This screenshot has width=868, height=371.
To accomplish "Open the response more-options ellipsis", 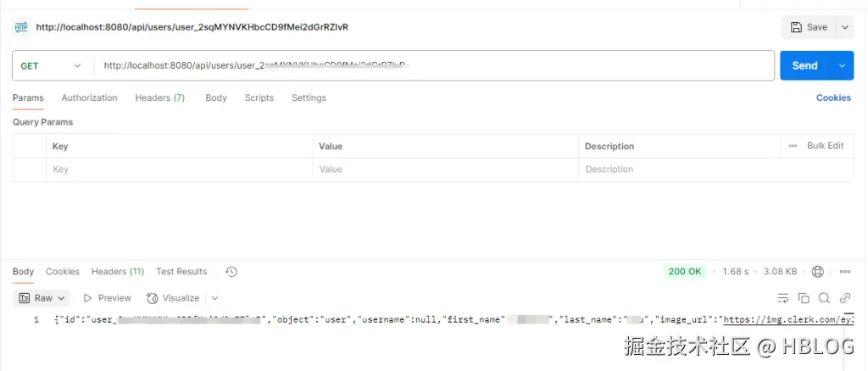I will click(x=844, y=272).
